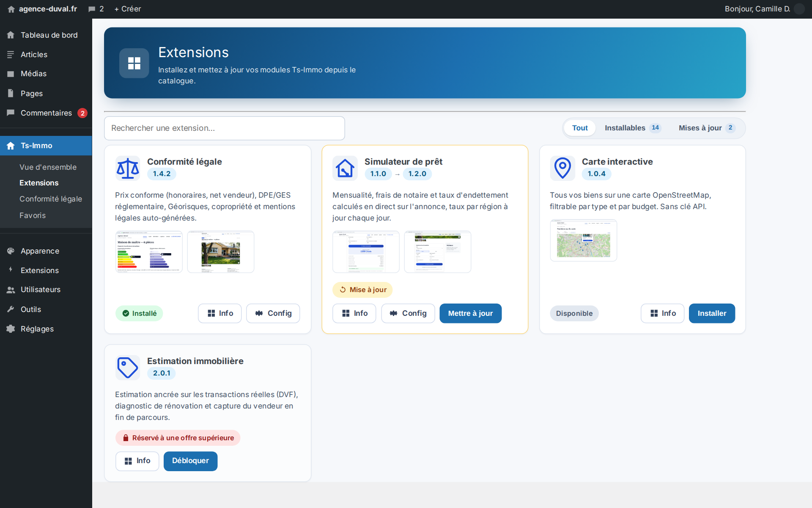This screenshot has height=508, width=812.
Task: Click Info on Estimation immobilière card
Action: pos(137,461)
